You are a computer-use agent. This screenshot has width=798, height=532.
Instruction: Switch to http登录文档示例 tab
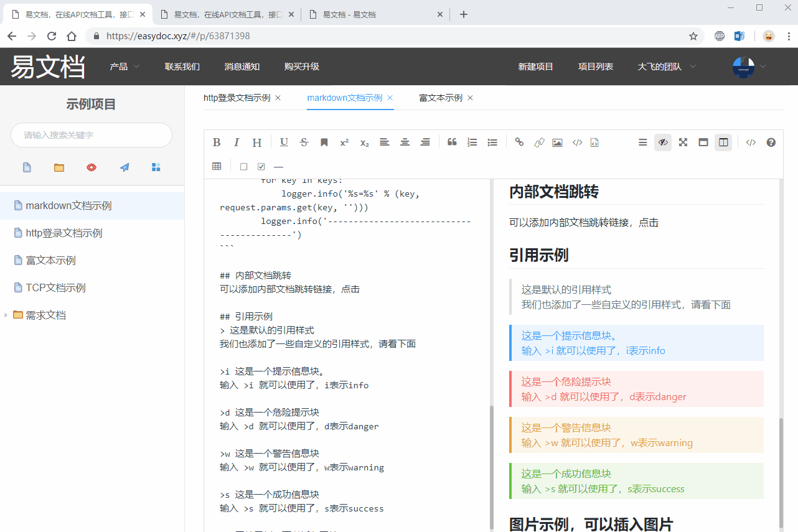[237, 98]
